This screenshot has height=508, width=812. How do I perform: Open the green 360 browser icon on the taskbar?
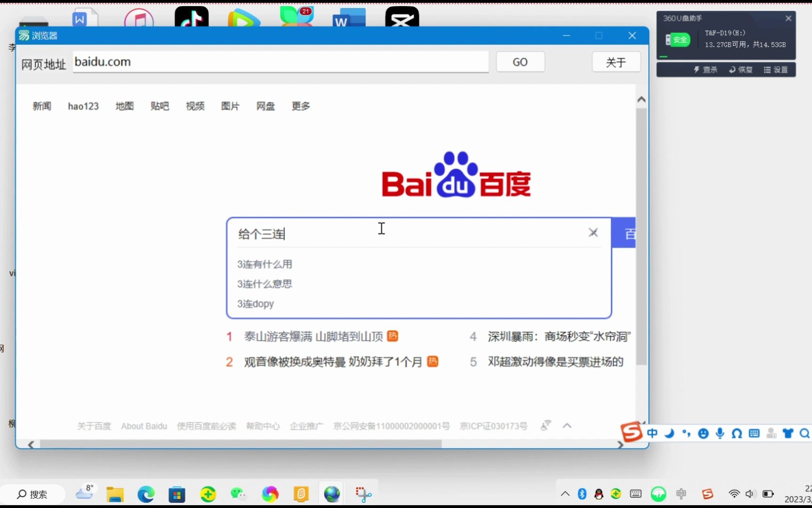(x=208, y=494)
